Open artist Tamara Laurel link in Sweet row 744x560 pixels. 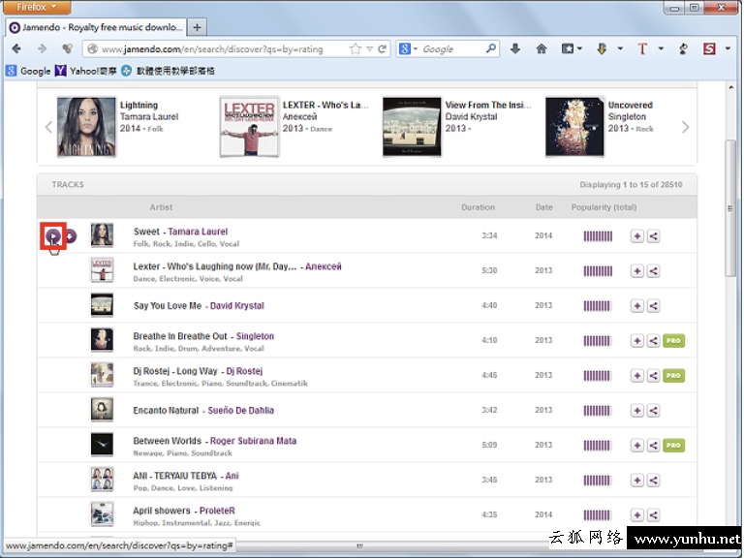[198, 232]
